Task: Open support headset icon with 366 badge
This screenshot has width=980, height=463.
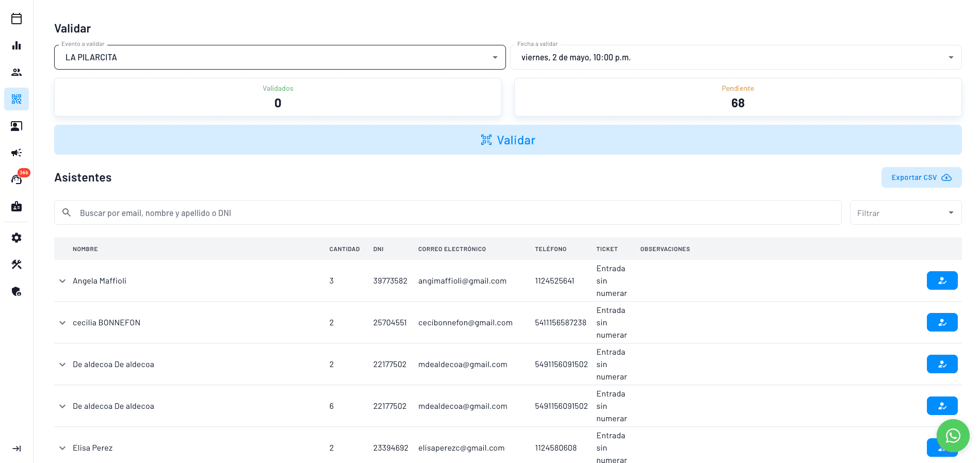Action: pos(17,179)
